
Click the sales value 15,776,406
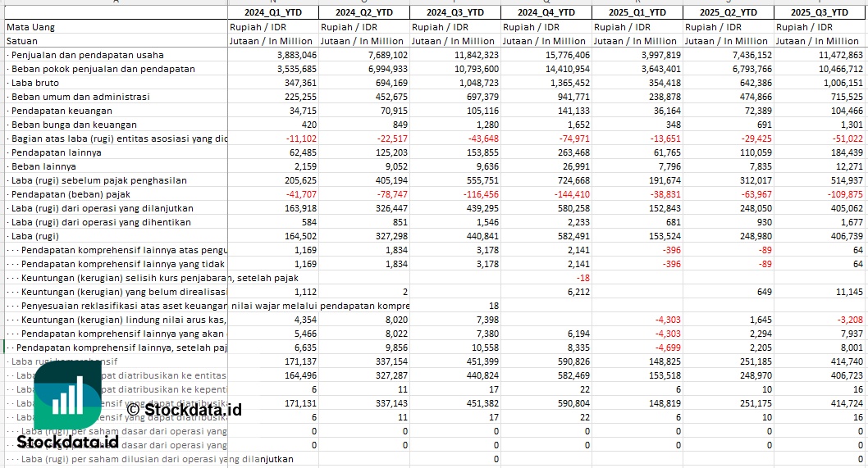(x=568, y=55)
